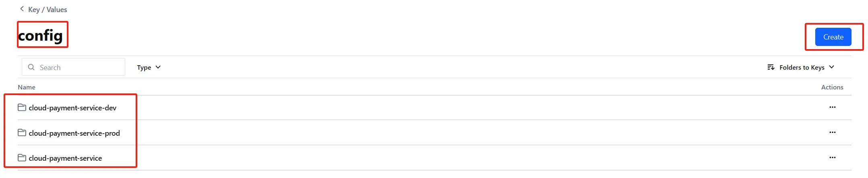Click the folder icon for cloud-payment-service-dev
This screenshot has height=178, width=868.
(22, 108)
